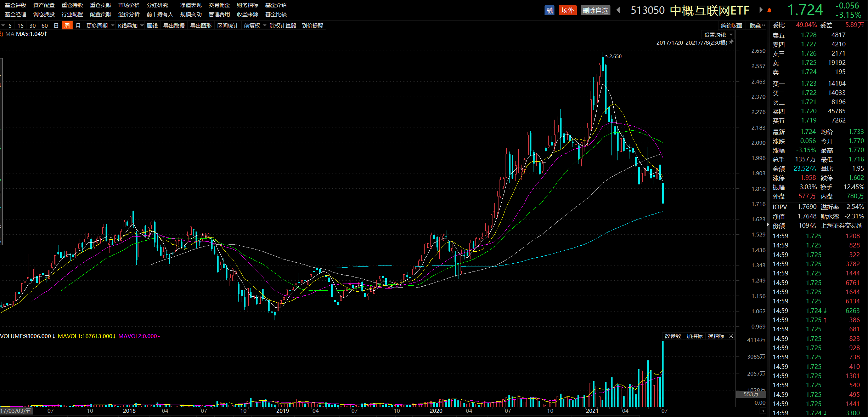Open 区间统计 range statistics
Screen dimensions: 868x417
[x=227, y=25]
